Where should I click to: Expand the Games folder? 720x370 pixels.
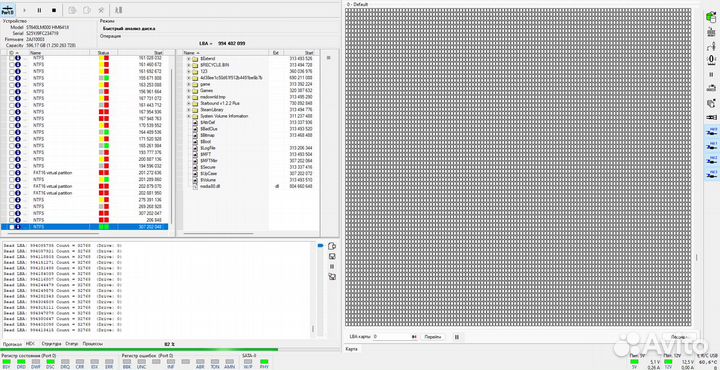click(x=188, y=91)
